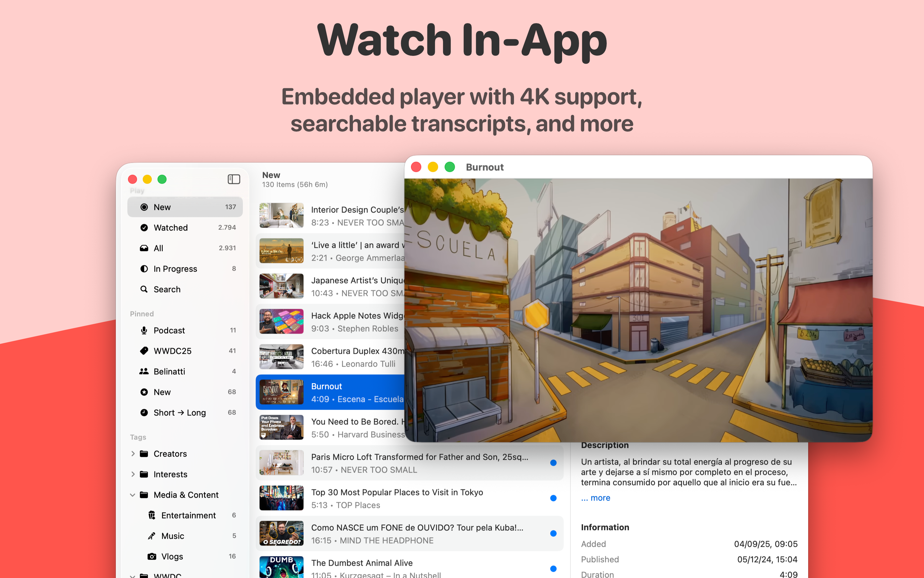Click the Search magnifier icon

point(144,289)
